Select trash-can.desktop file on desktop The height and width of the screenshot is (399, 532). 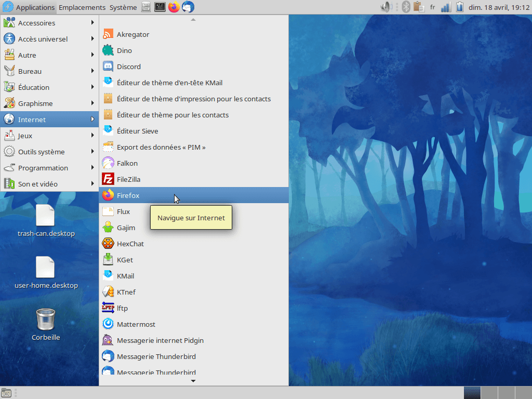tap(46, 220)
